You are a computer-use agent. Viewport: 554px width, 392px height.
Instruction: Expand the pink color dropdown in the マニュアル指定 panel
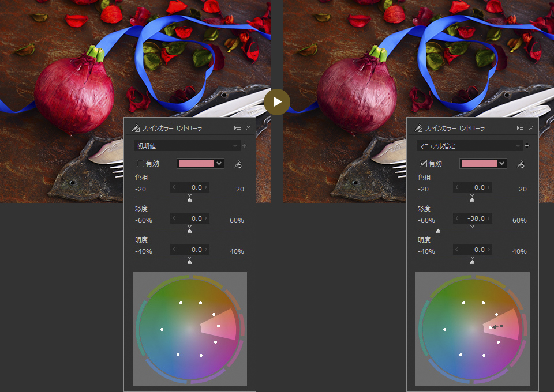pyautogui.click(x=501, y=164)
